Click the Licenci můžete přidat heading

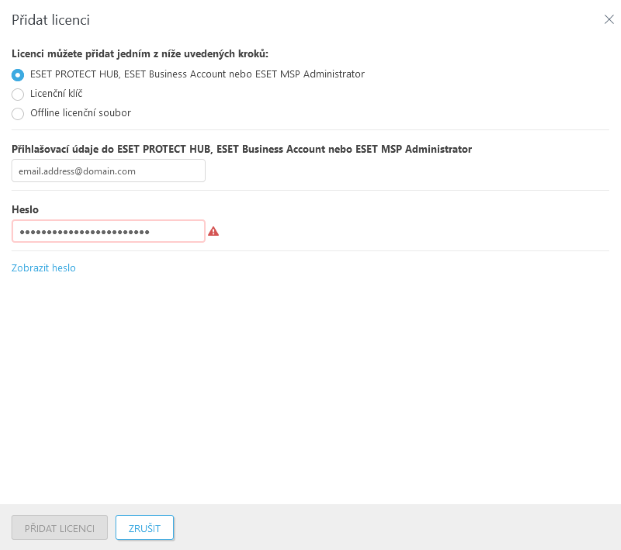pyautogui.click(x=140, y=54)
